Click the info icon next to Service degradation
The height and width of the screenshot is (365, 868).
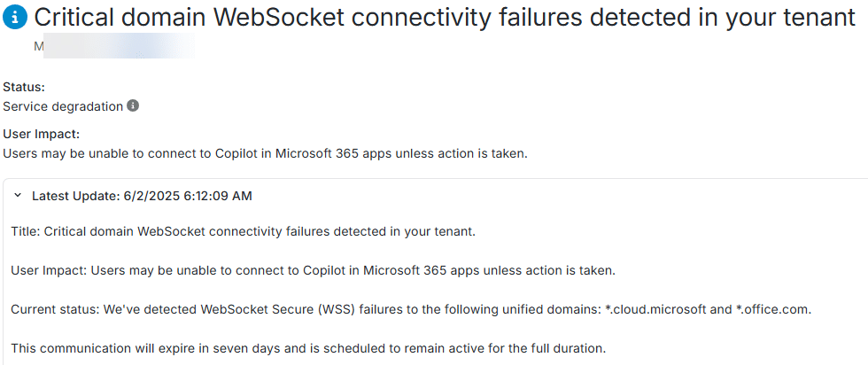point(133,106)
